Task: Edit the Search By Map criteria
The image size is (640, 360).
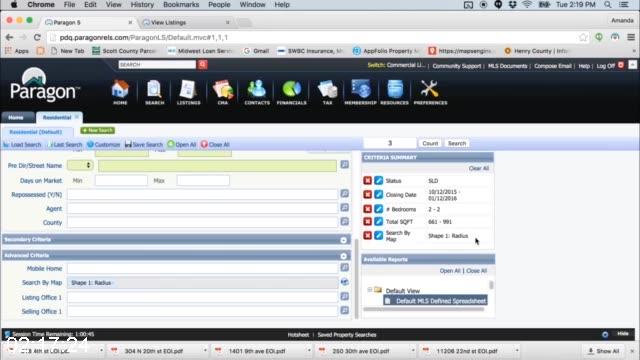Action: pos(378,236)
